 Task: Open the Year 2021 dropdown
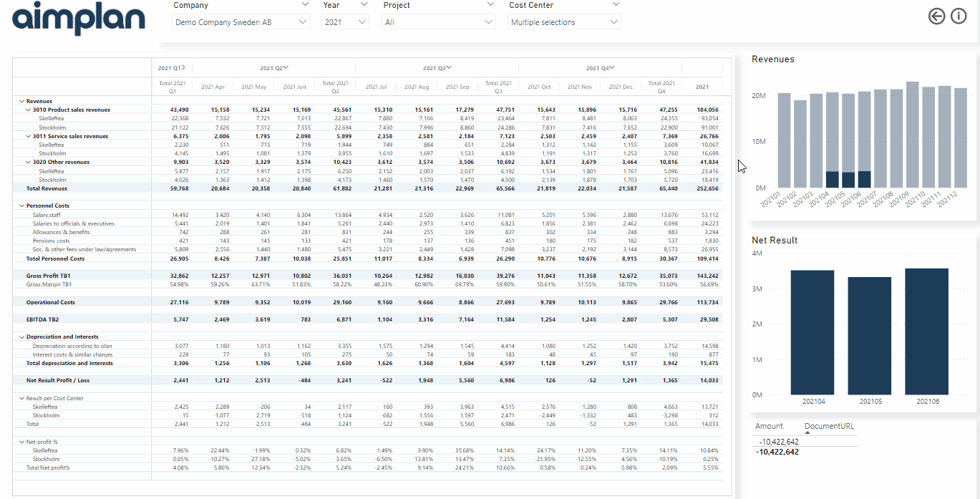tap(345, 22)
